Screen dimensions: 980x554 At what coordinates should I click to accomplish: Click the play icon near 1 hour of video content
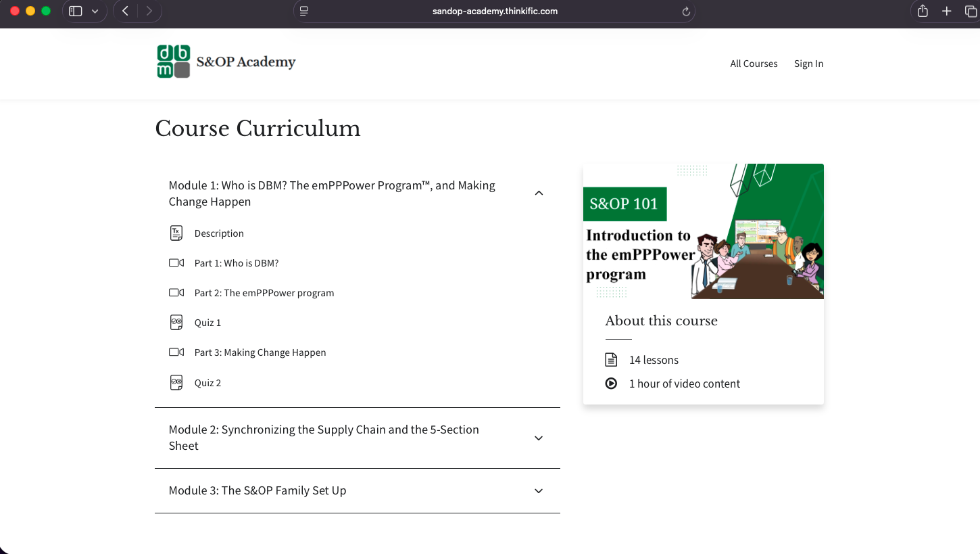[611, 383]
